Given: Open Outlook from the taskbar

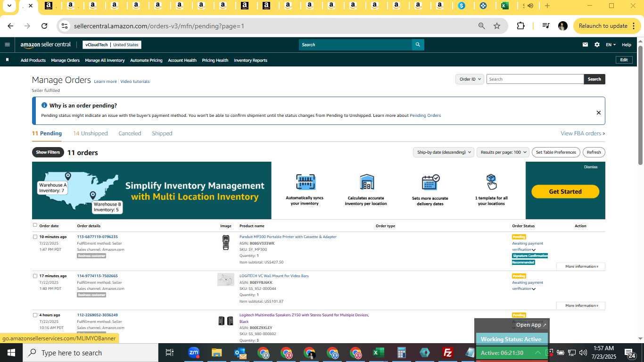Looking at the screenshot, I should point(239,353).
